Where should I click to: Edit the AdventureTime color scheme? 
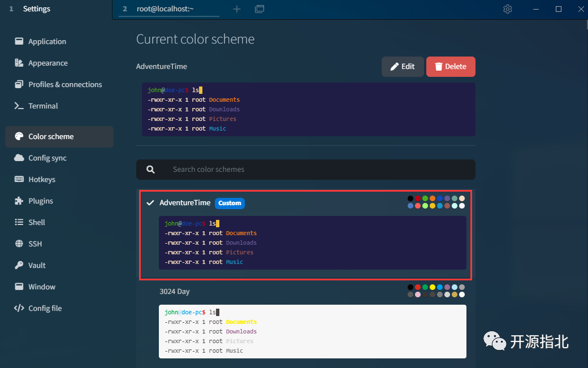[402, 67]
